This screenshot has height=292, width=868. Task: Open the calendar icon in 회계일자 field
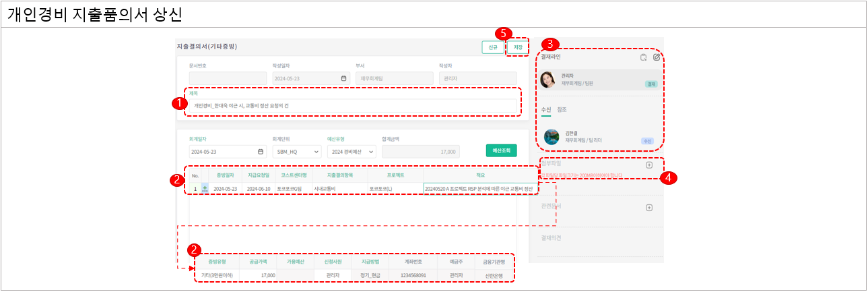[x=261, y=151]
